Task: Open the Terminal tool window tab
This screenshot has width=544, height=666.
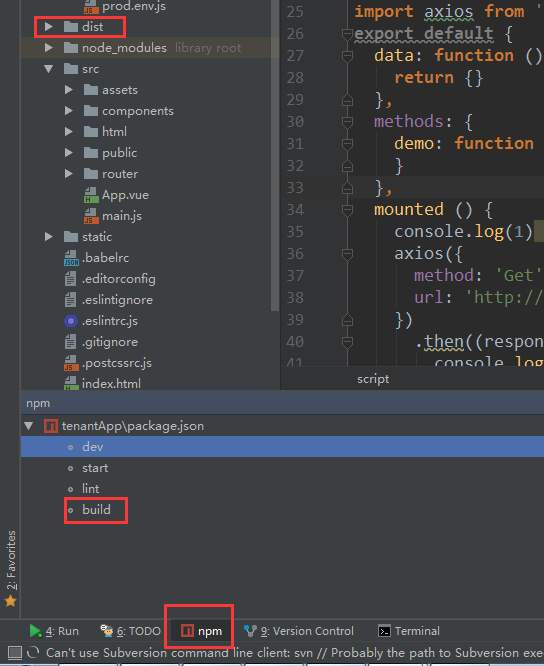Action: point(409,631)
